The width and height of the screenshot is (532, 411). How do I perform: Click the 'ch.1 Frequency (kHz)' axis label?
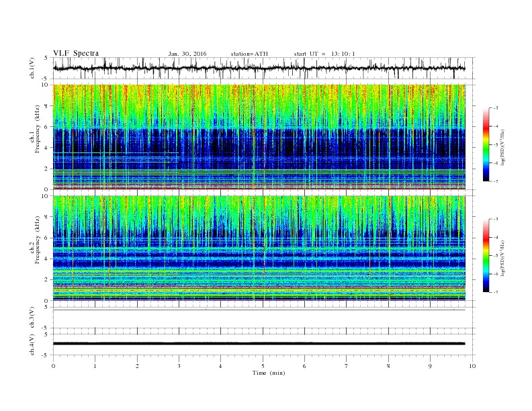coord(35,128)
